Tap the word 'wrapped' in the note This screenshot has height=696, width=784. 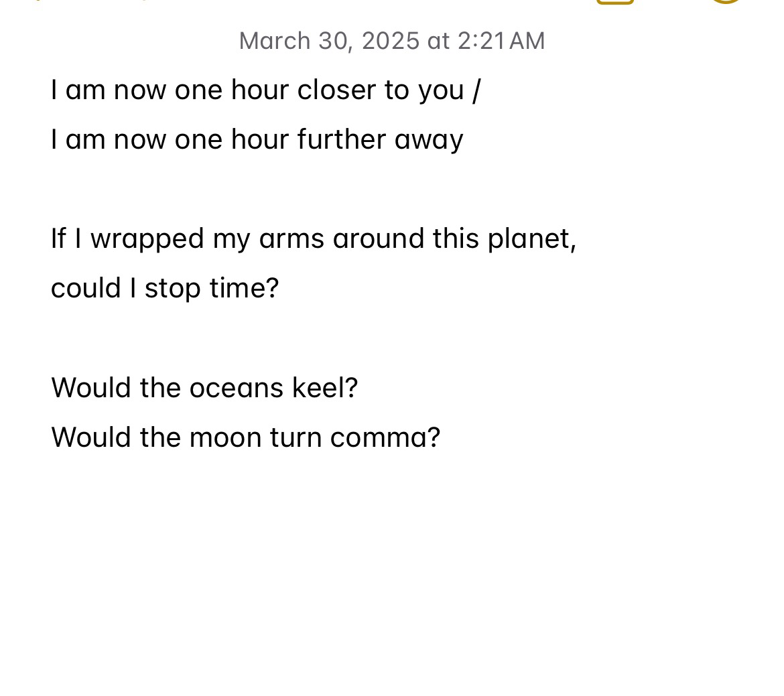(x=147, y=239)
